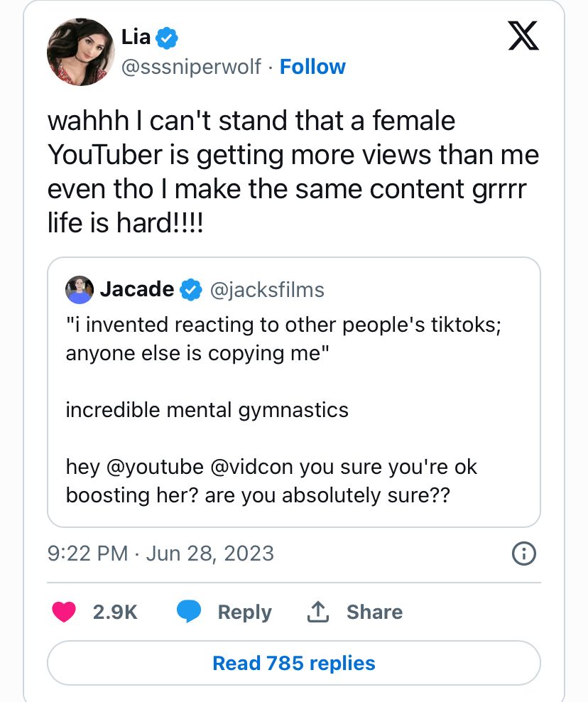Click the Jacade display name
Image resolution: width=588 pixels, height=702 pixels.
[137, 289]
